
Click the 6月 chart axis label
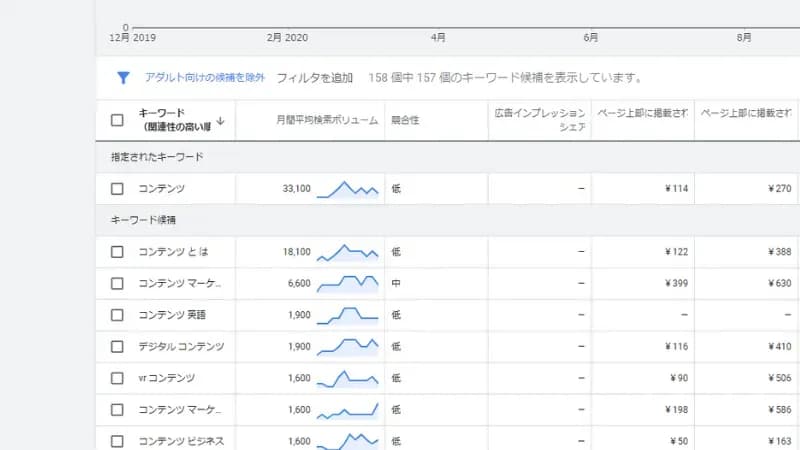pyautogui.click(x=591, y=38)
